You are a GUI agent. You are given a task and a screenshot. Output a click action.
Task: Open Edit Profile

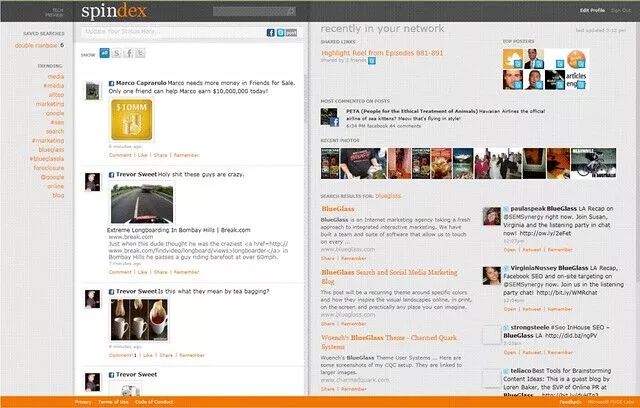pyautogui.click(x=592, y=10)
